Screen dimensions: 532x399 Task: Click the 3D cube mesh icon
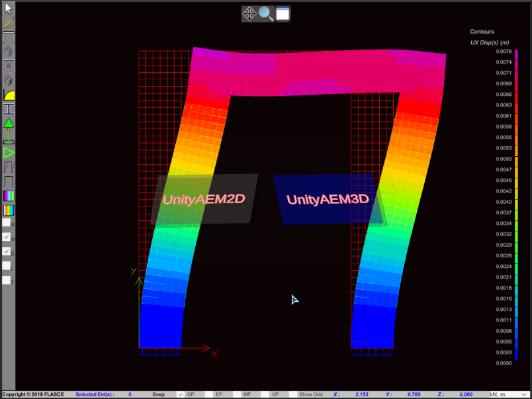pos(8,80)
